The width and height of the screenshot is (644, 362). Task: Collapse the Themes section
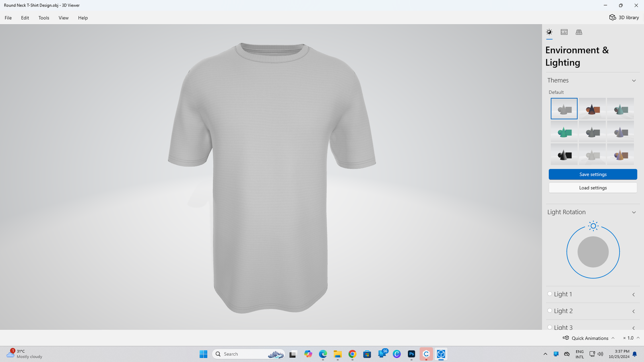(x=634, y=80)
